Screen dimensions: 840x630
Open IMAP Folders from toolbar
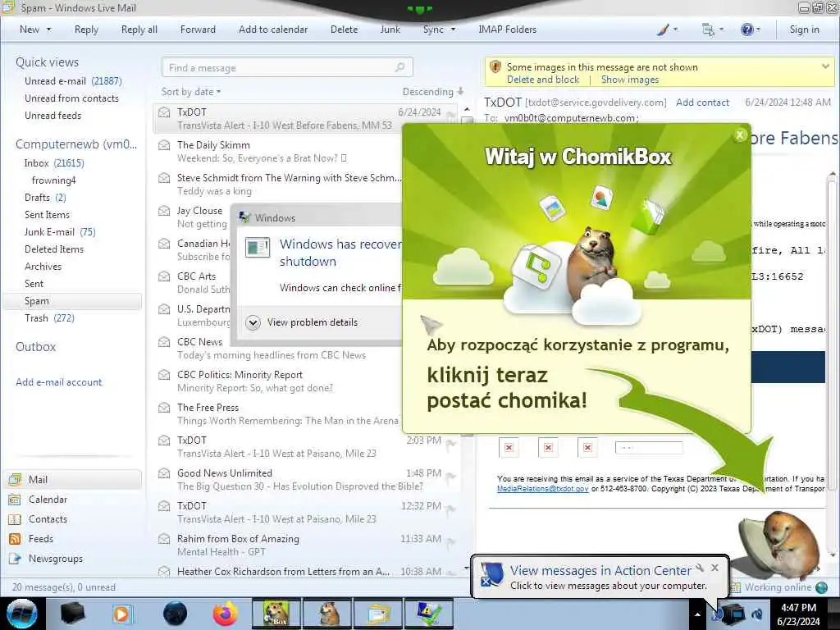(x=507, y=30)
